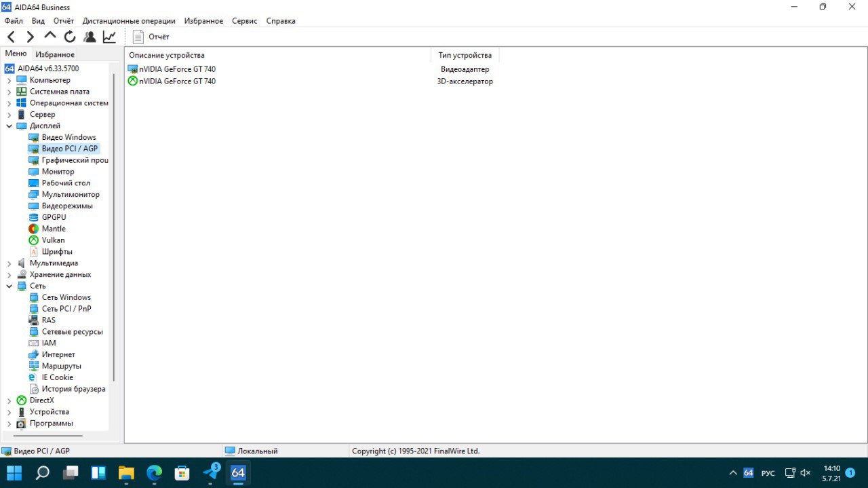The width and height of the screenshot is (868, 488).
Task: Select the Видео Windows icon in tree
Action: pos(34,137)
